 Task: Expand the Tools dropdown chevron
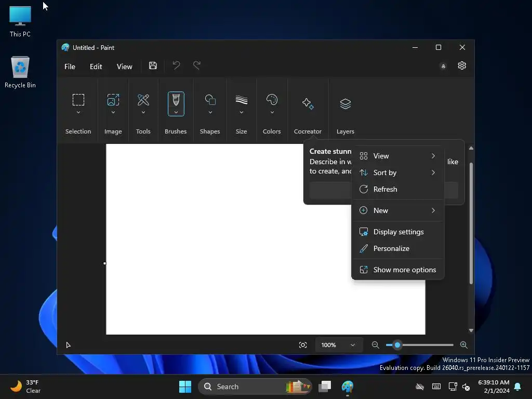[x=143, y=112]
